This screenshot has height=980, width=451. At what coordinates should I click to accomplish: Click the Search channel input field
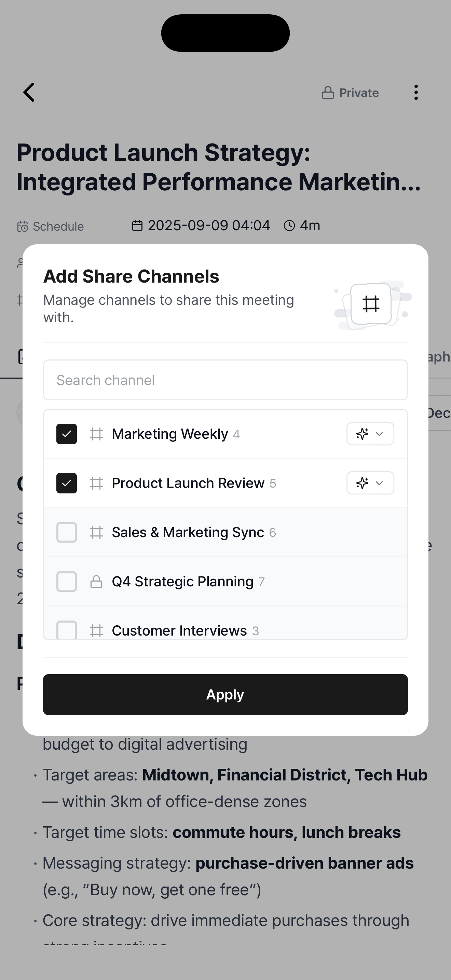tap(225, 380)
